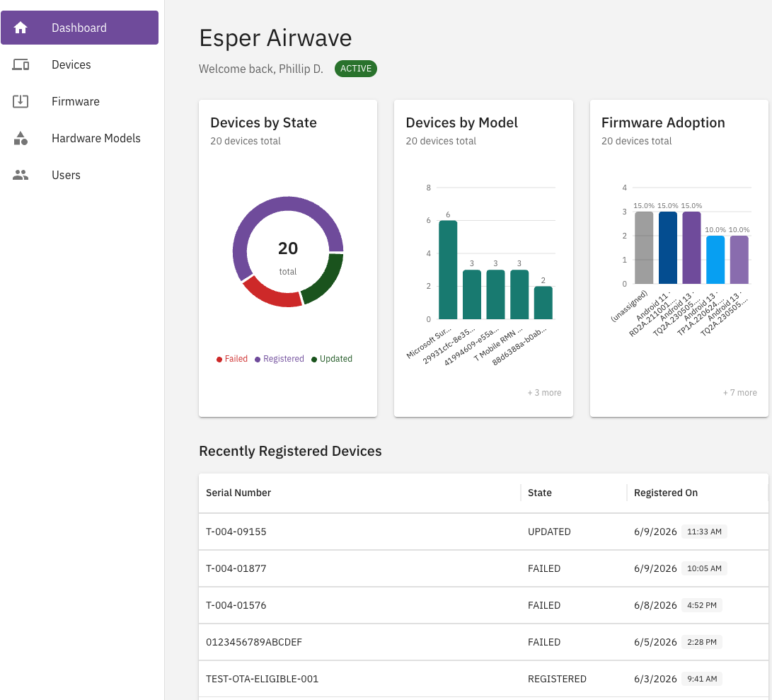Sort by Registered On column header
The height and width of the screenshot is (700, 772).
click(666, 493)
